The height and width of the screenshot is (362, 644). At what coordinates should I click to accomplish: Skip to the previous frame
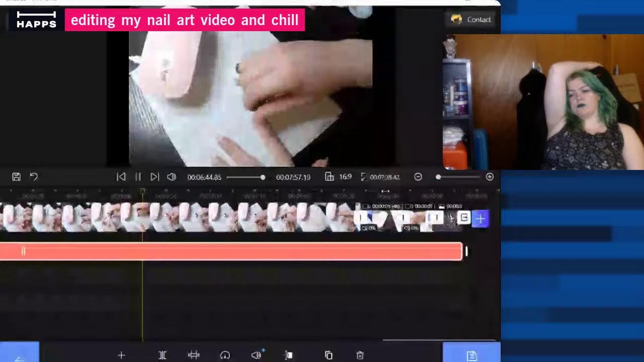click(x=121, y=177)
